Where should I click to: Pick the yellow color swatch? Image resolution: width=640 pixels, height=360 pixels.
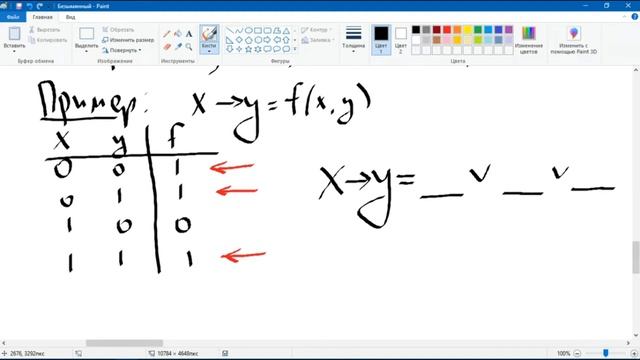coord(468,29)
